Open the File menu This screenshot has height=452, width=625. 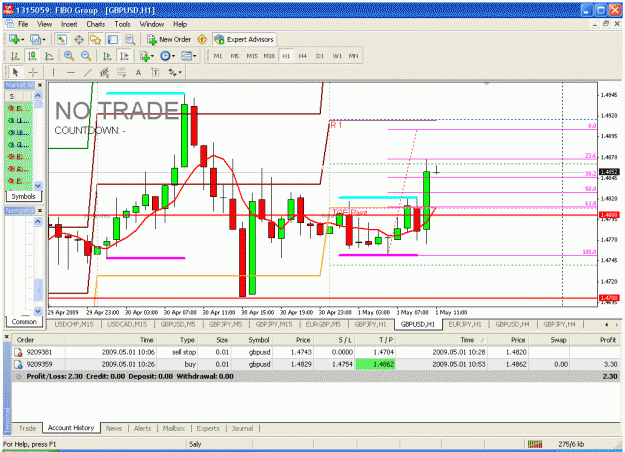[23, 24]
